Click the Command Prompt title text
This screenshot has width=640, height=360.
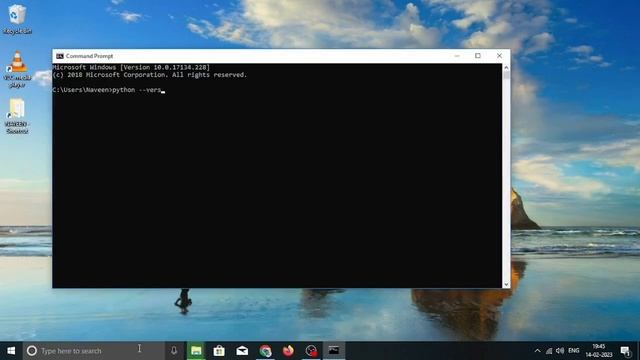[89, 56]
